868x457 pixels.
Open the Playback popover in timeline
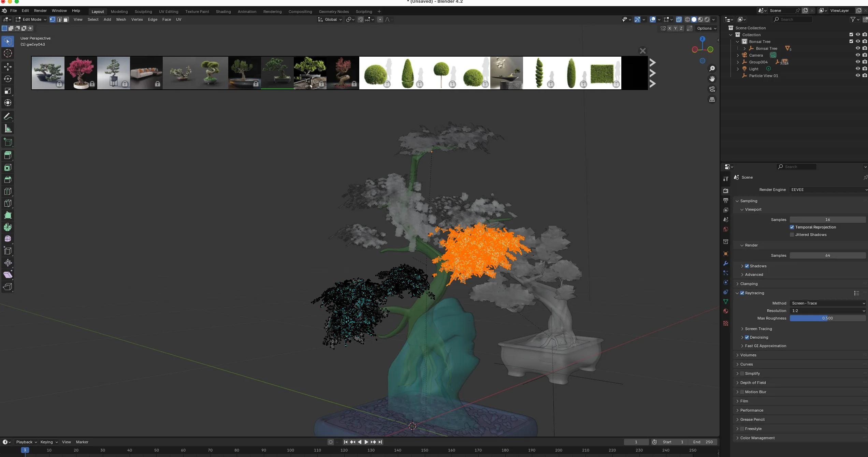click(x=26, y=442)
